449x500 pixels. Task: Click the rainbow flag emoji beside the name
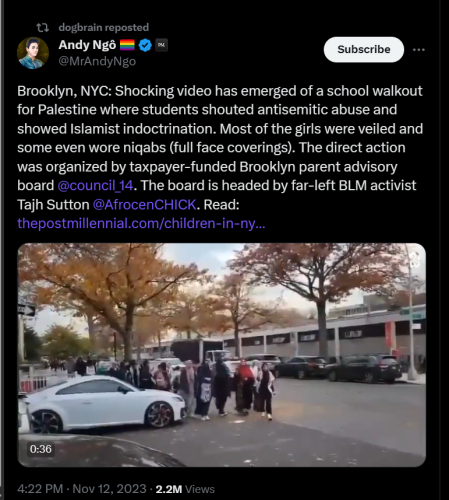pos(127,45)
